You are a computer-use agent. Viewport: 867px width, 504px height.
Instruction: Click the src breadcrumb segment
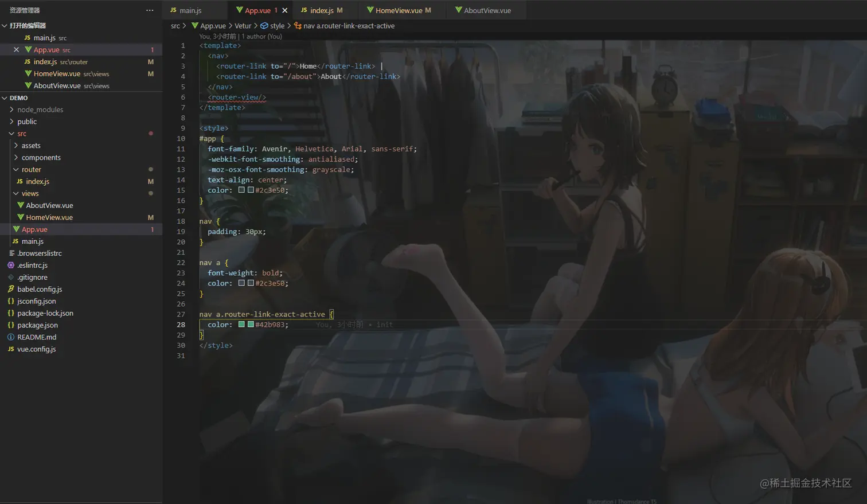(x=175, y=26)
